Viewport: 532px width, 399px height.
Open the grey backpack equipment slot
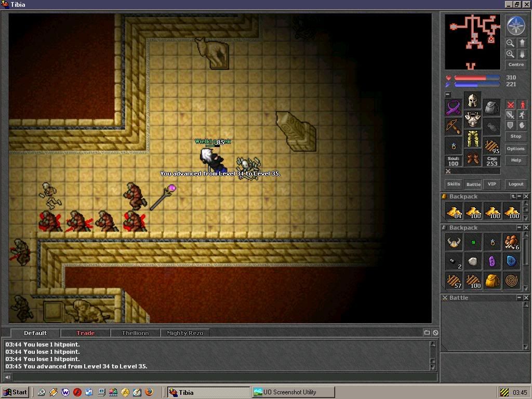point(492,108)
